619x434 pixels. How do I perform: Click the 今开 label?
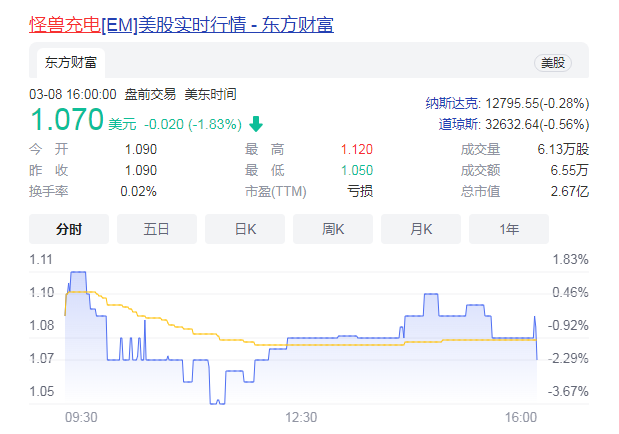(49, 150)
